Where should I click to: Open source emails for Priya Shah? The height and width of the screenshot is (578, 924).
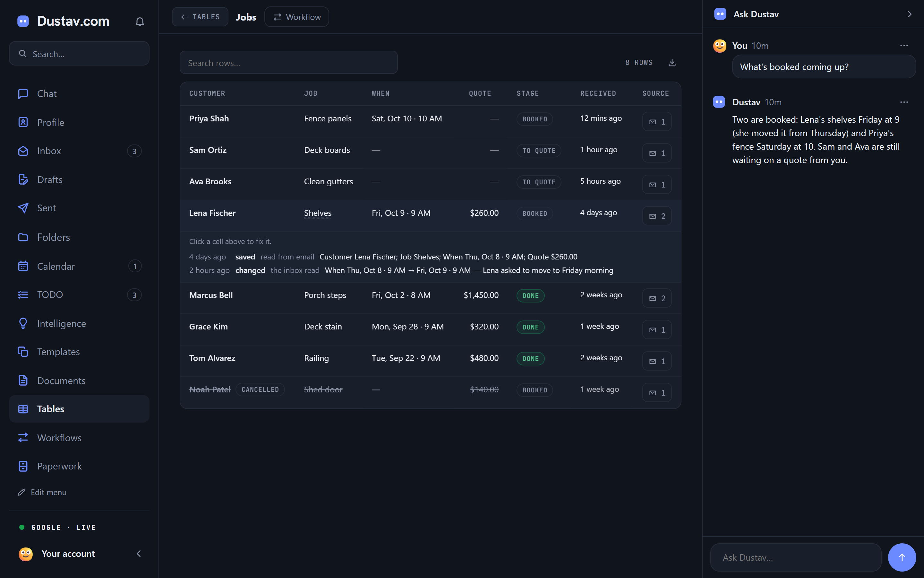click(657, 122)
